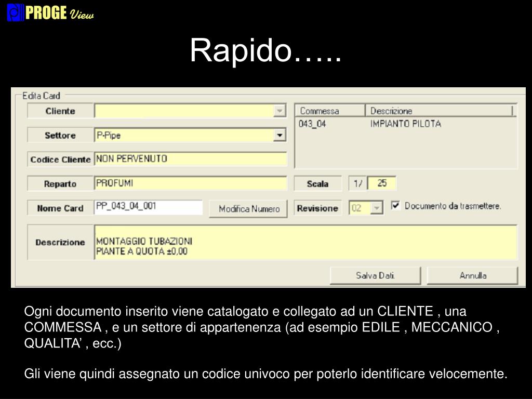Click the Salva Dati button
Screen dimensions: 532x399
point(375,275)
